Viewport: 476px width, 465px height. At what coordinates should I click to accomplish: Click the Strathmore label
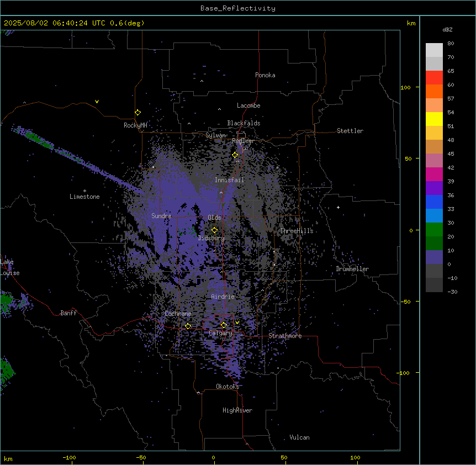(x=285, y=336)
